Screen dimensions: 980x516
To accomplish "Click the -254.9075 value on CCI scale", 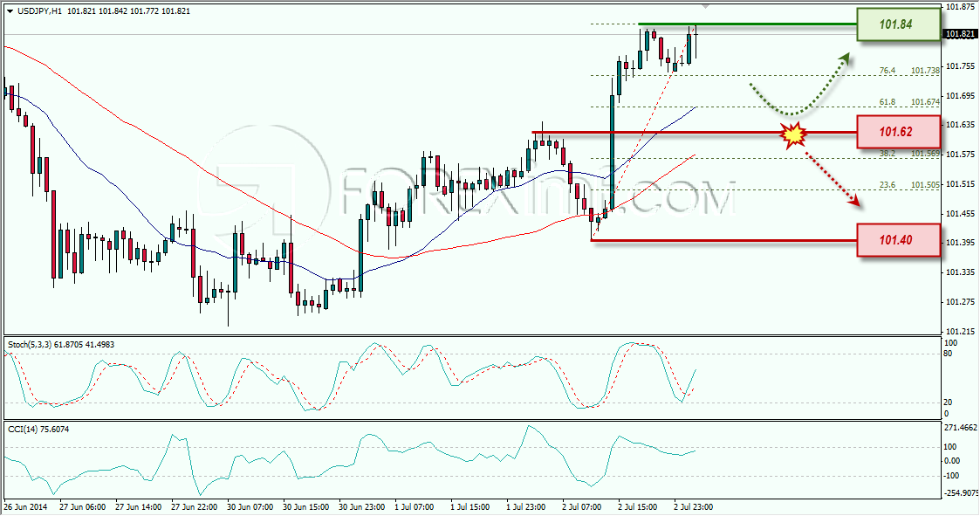I will tap(962, 492).
